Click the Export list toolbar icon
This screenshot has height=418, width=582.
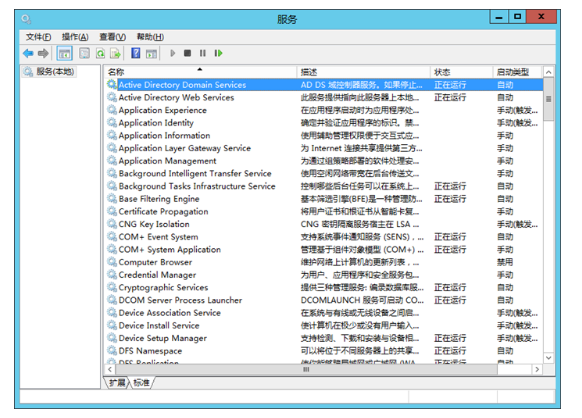coord(115,53)
